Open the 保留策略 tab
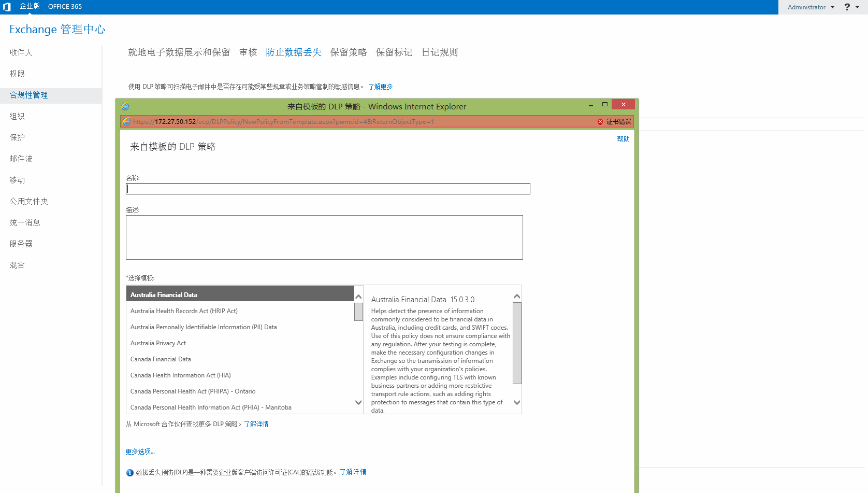 pyautogui.click(x=349, y=52)
